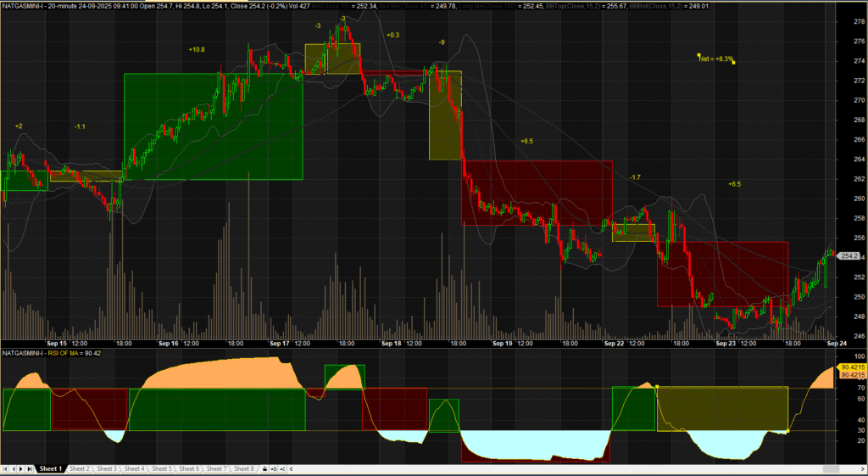Click the 246 price axis value
Screen dimensions: 868x476
[x=859, y=336]
